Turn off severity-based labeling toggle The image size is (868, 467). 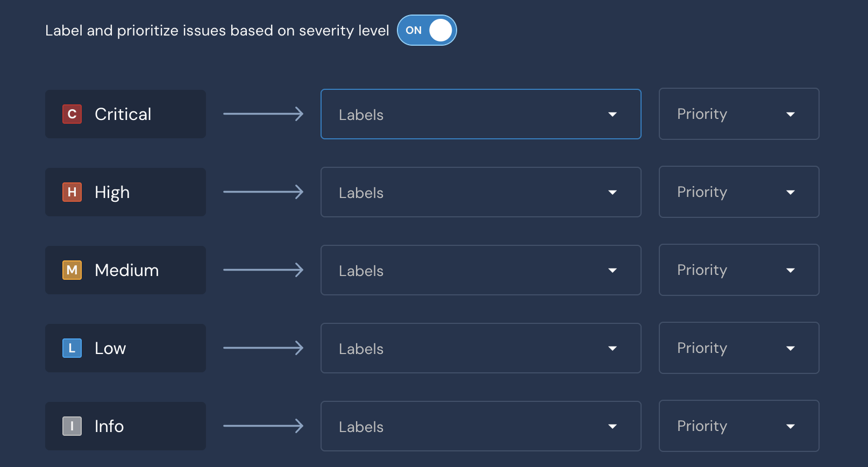(426, 30)
